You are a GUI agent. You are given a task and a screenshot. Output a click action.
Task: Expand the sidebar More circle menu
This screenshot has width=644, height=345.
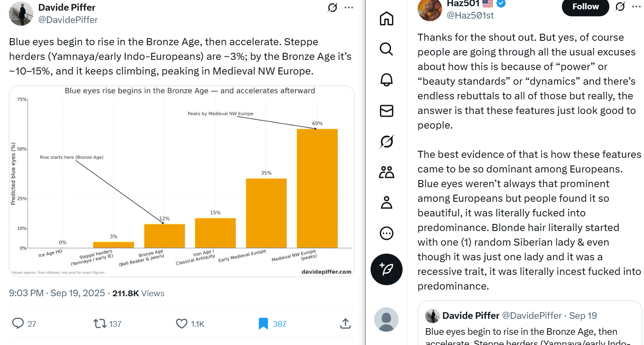pos(387,233)
